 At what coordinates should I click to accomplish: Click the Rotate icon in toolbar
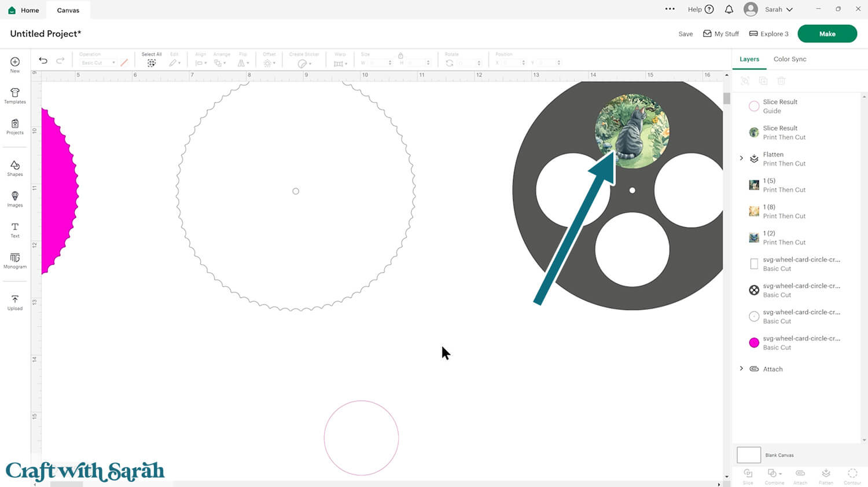pyautogui.click(x=450, y=63)
